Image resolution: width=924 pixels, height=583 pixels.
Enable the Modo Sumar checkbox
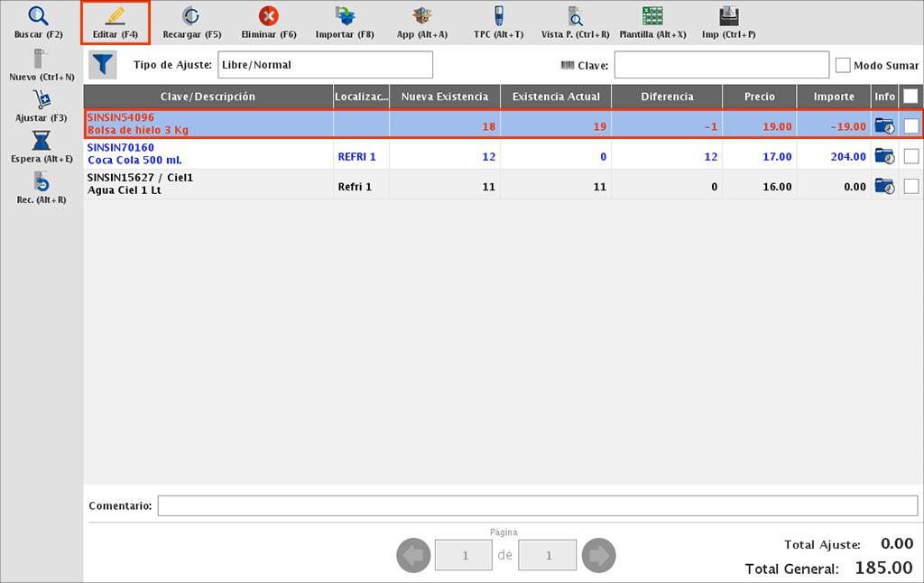point(843,65)
